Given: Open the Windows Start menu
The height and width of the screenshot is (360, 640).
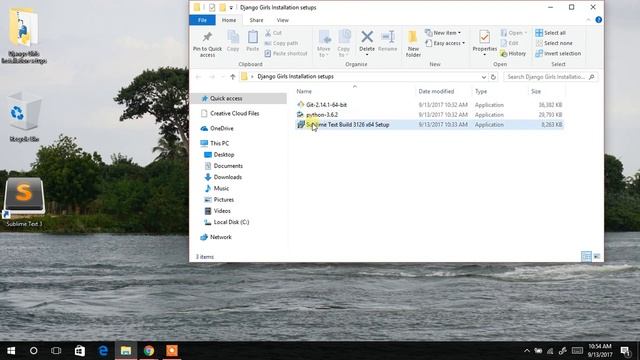Looking at the screenshot, I should (11, 351).
